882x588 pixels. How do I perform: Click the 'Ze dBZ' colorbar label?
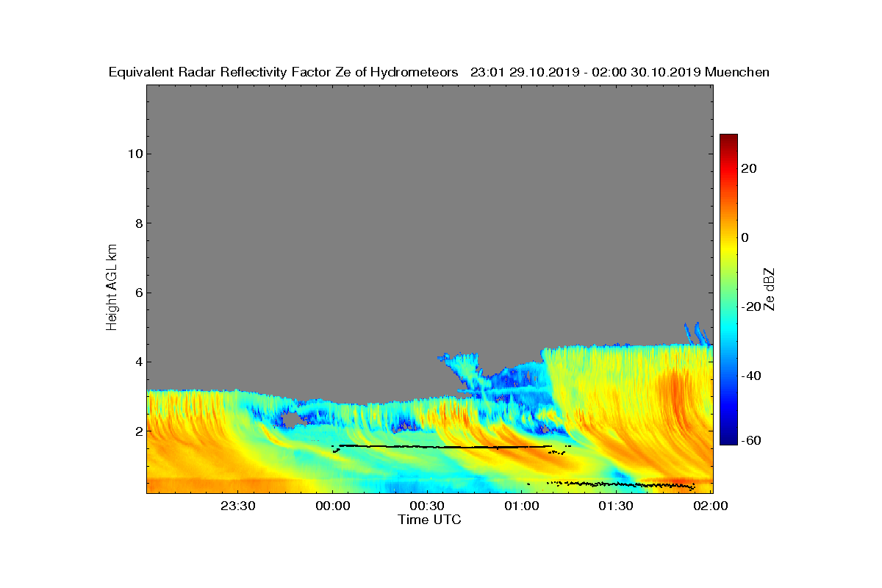770,290
